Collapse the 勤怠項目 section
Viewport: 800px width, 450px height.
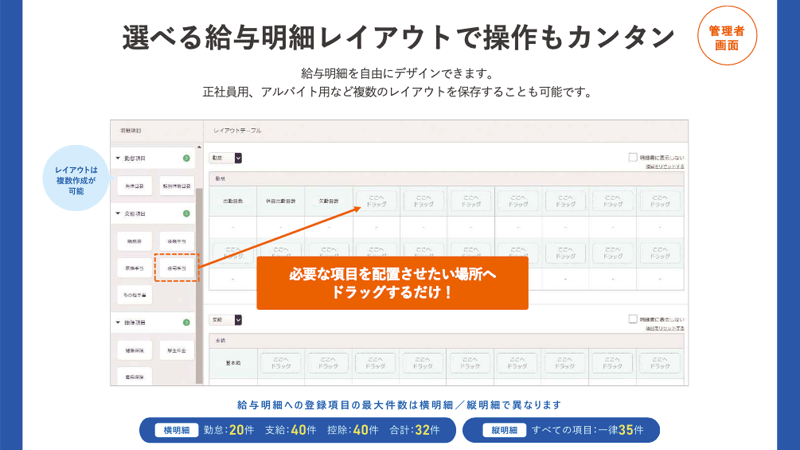118,159
